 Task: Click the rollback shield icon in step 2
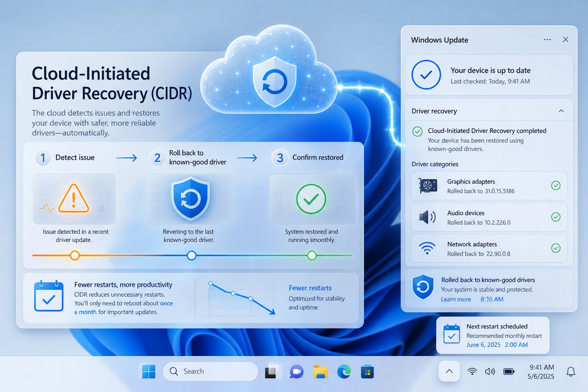click(x=190, y=198)
